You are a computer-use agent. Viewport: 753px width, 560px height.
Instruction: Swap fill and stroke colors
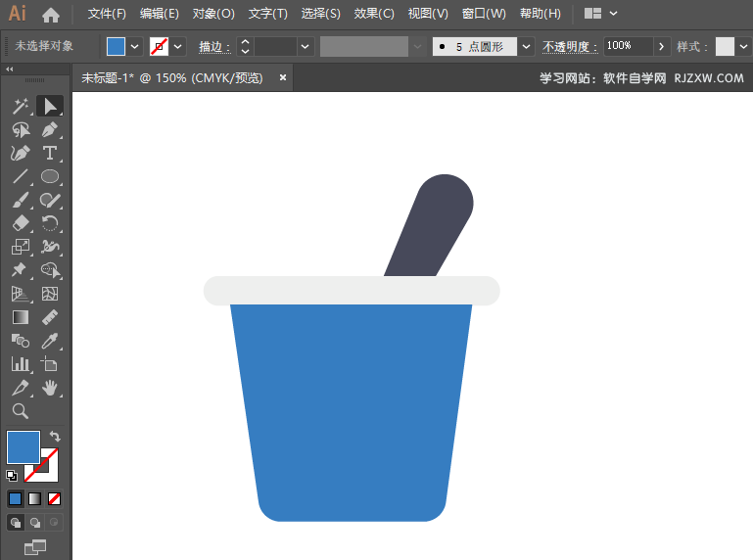tap(55, 437)
